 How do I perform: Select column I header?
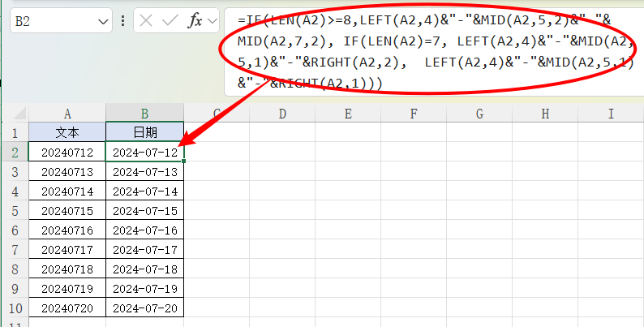point(609,114)
